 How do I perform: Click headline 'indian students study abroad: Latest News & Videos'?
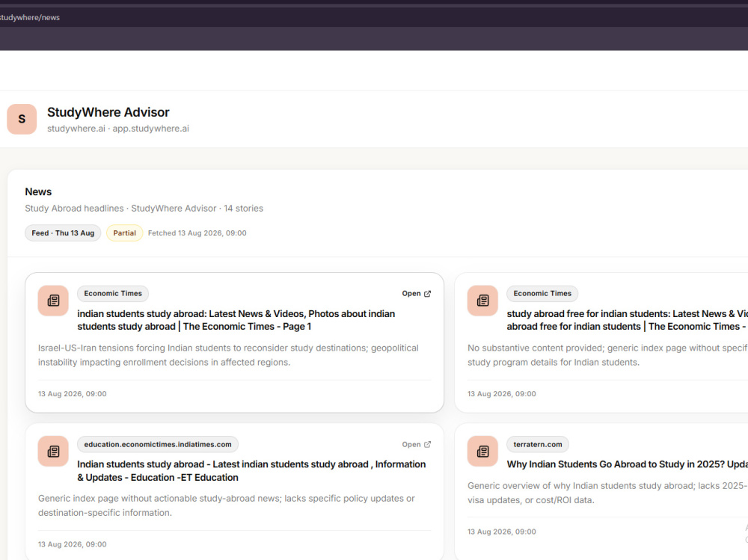[236, 320]
